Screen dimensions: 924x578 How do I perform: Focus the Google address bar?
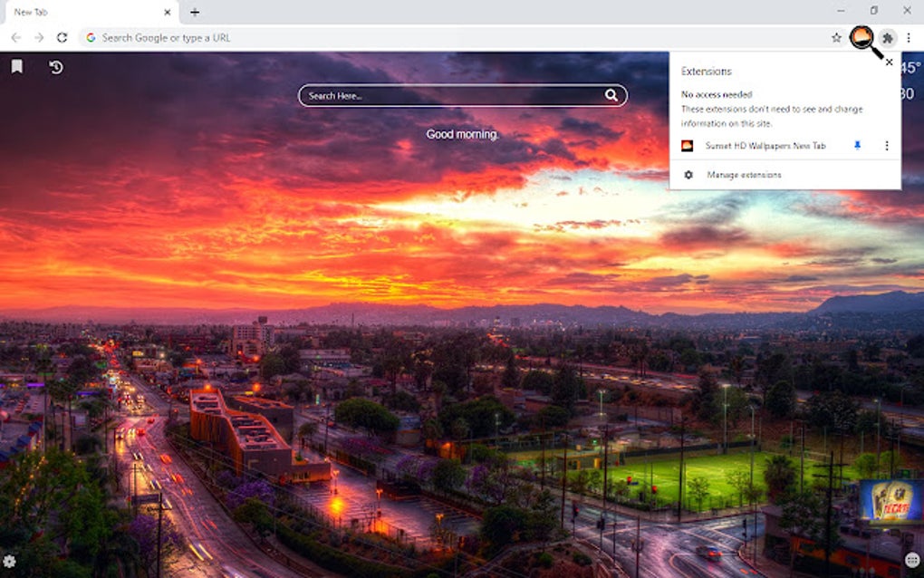pos(463,38)
